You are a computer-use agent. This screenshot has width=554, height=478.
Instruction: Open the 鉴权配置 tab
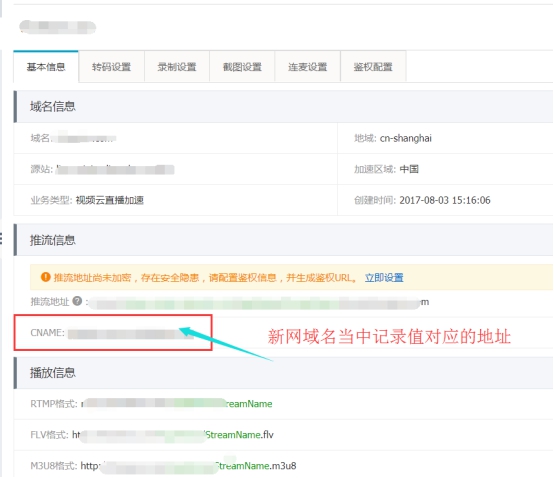[x=373, y=67]
